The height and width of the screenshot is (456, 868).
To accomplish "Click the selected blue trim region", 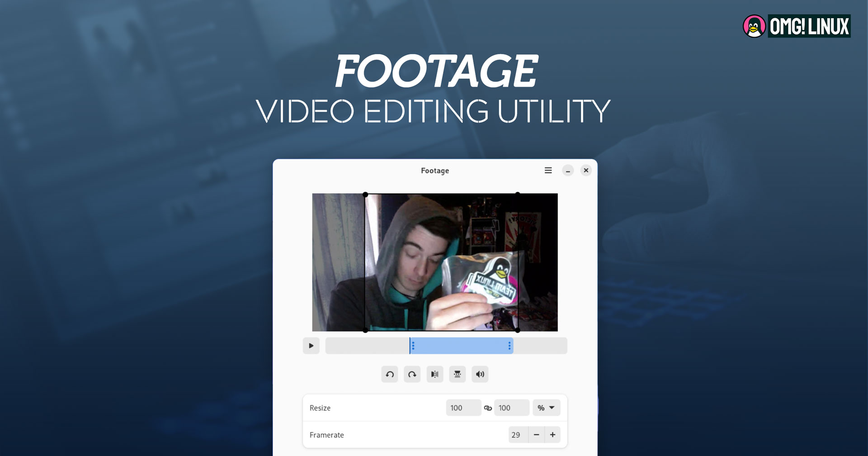I will pyautogui.click(x=461, y=346).
